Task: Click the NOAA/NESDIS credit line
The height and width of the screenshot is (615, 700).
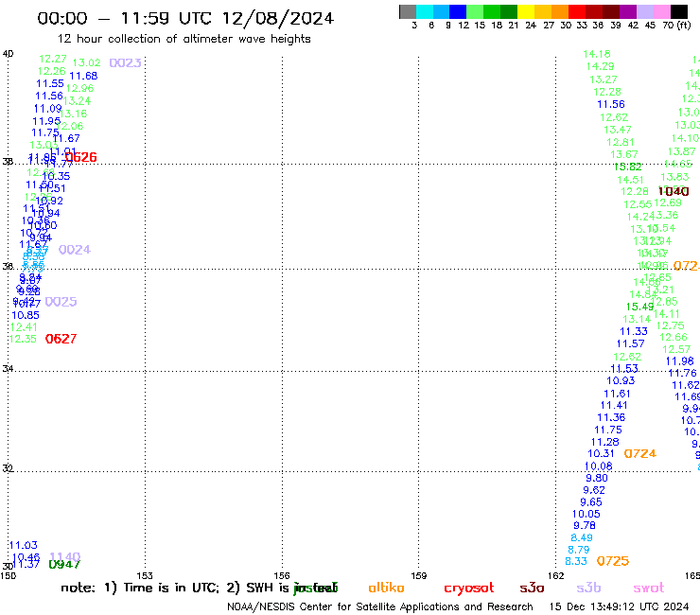Action: pos(380,606)
